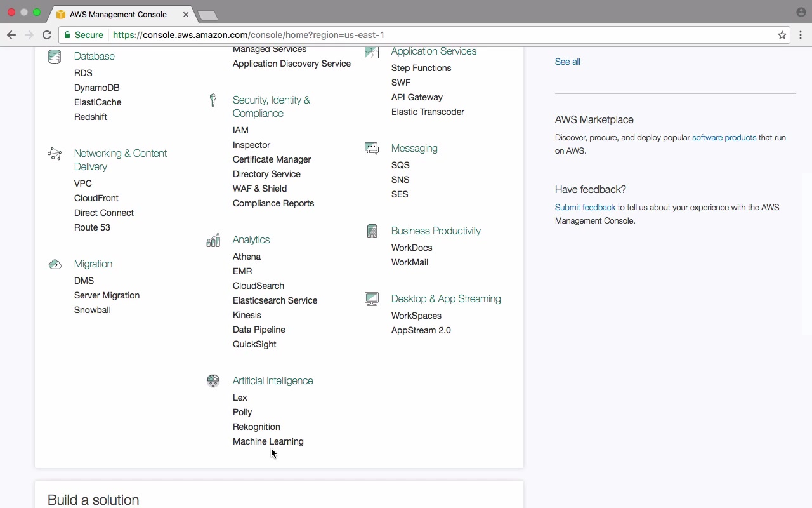This screenshot has width=812, height=508.
Task: Click the Security, Identity & Compliance key icon
Action: click(x=213, y=100)
